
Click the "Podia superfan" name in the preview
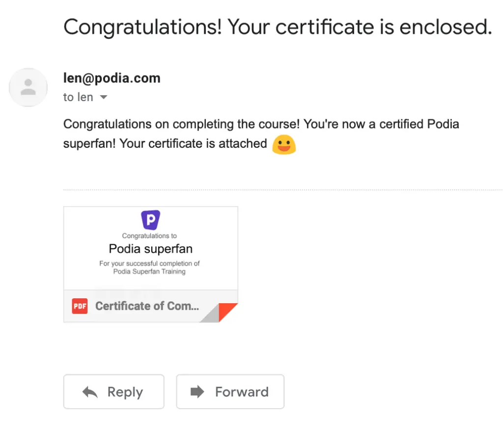(151, 249)
